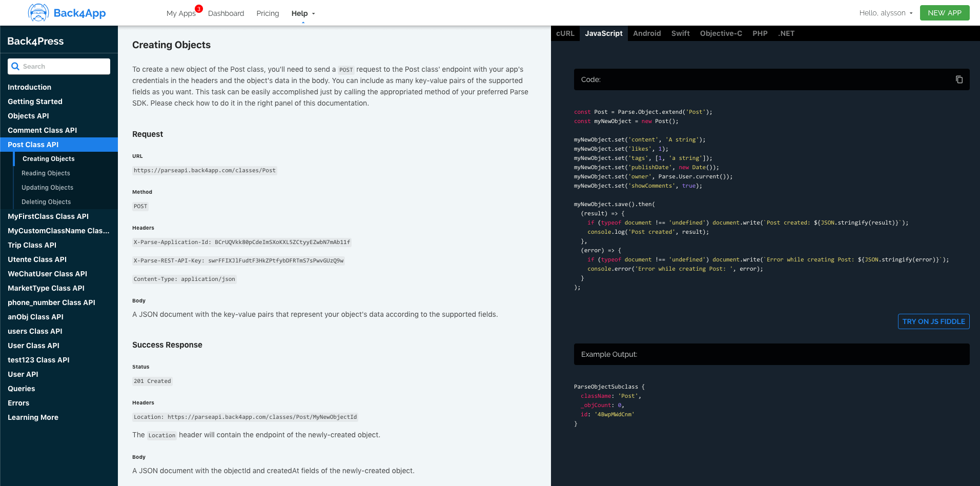The image size is (980, 486).
Task: Click the Back4Press sidebar title
Action: [35, 41]
